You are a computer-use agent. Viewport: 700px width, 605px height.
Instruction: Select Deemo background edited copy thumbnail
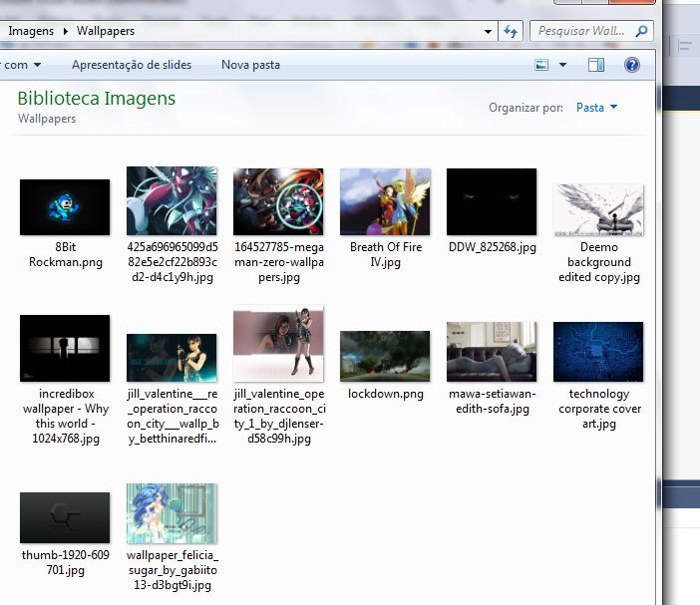[x=598, y=209]
